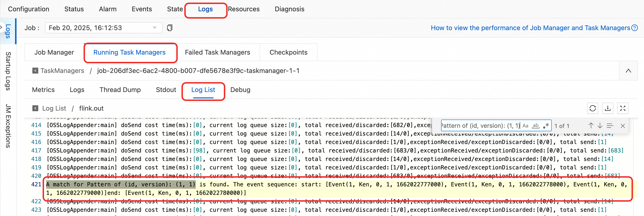
Task: Toggle find in selection icon
Action: (610, 125)
